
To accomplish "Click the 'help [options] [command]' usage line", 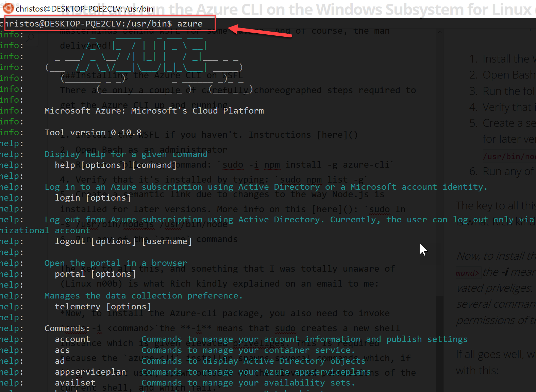I will pyautogui.click(x=116, y=165).
